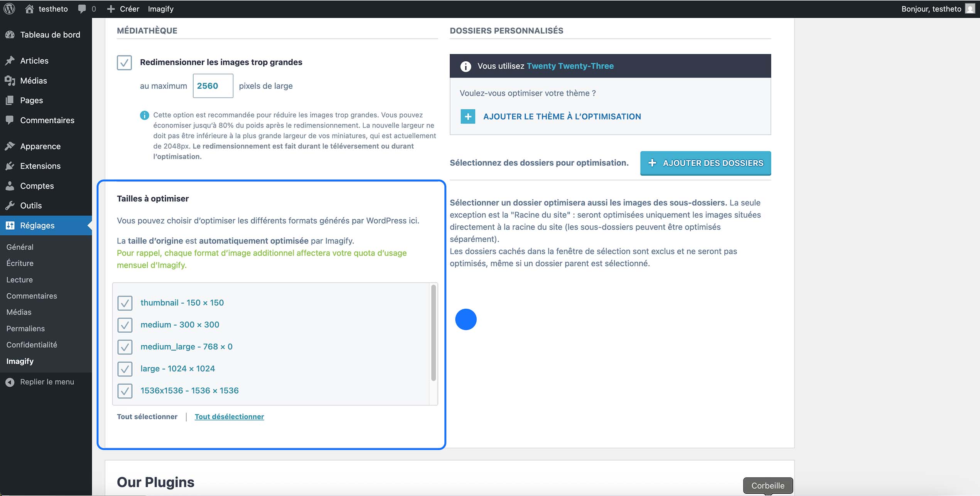Screen dimensions: 980x496
Task: Click the Extensions plugin icon
Action: click(10, 166)
